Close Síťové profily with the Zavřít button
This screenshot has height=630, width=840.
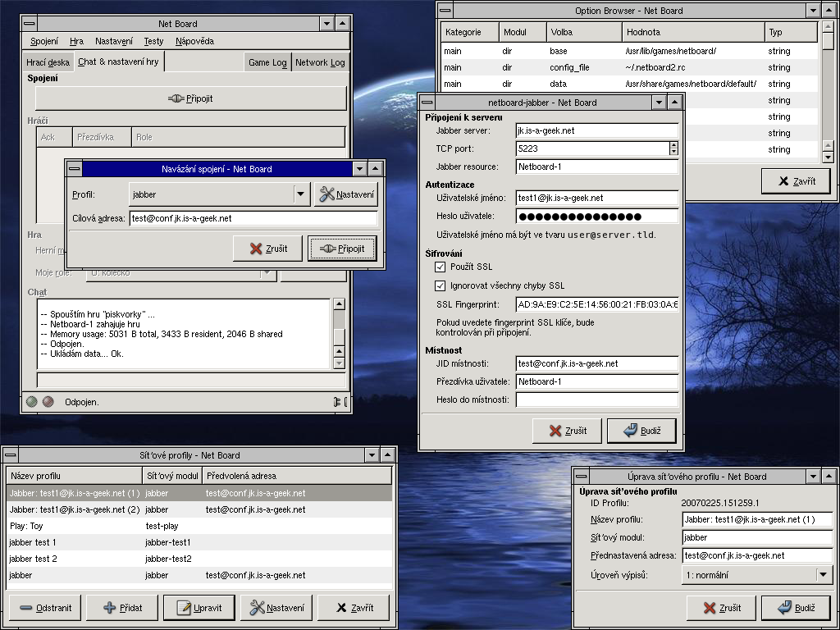354,608
